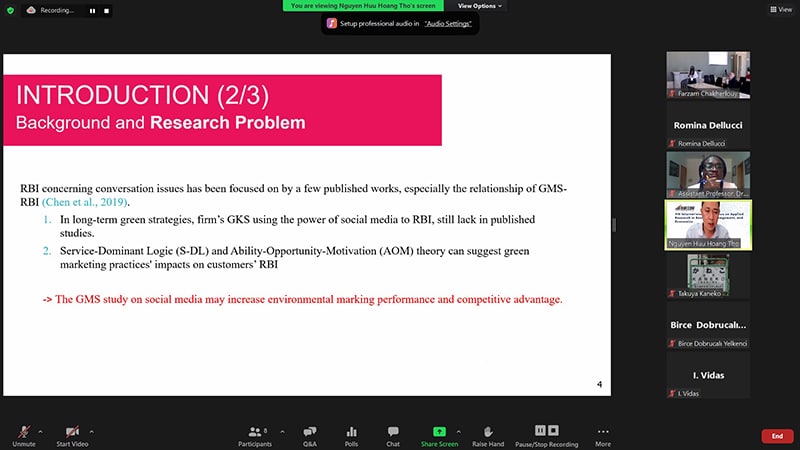
Task: Click the red End meeting button
Action: tap(776, 436)
